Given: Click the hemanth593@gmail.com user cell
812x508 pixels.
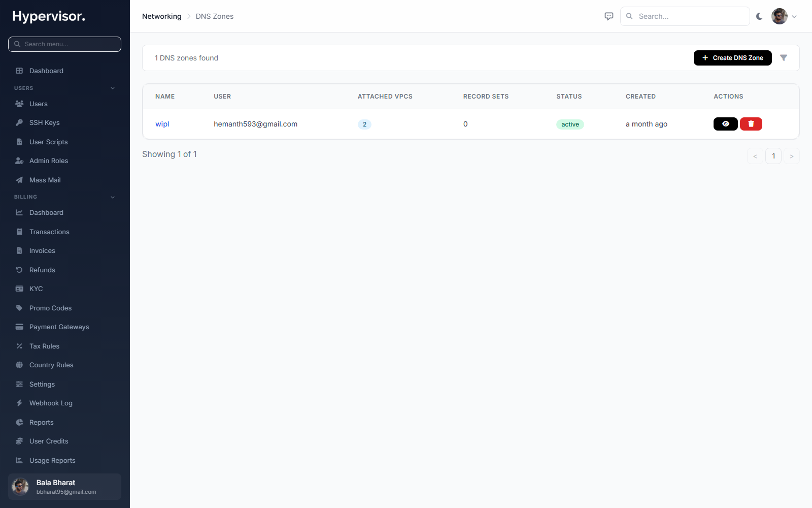Looking at the screenshot, I should (255, 124).
